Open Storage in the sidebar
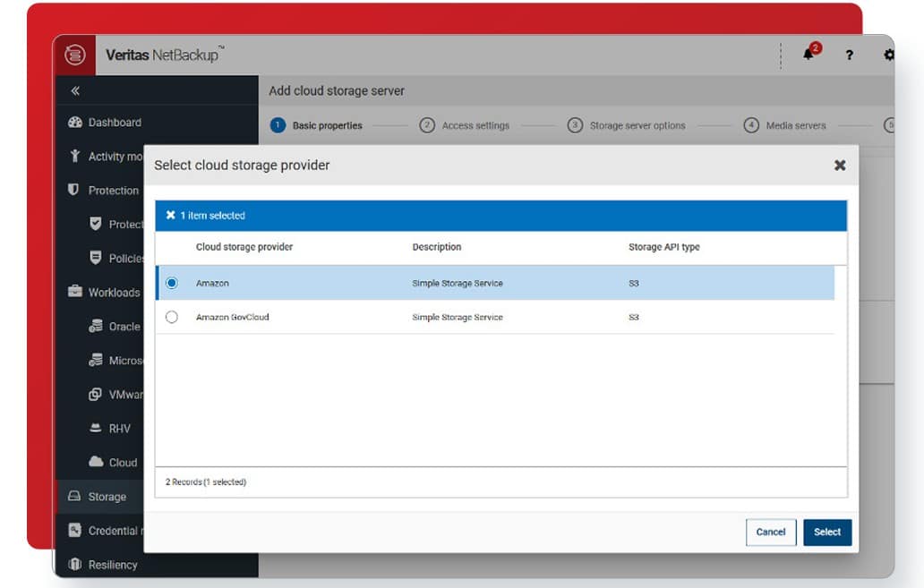 pos(107,497)
